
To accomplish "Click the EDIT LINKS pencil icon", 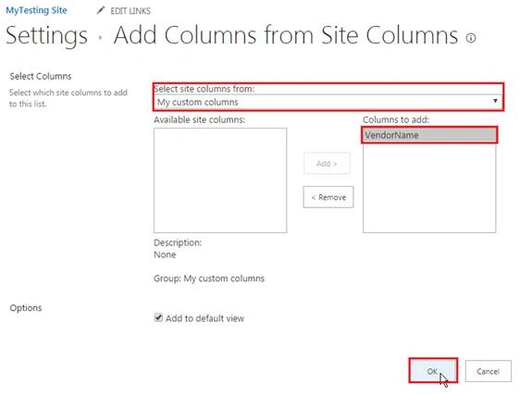I will (x=101, y=10).
